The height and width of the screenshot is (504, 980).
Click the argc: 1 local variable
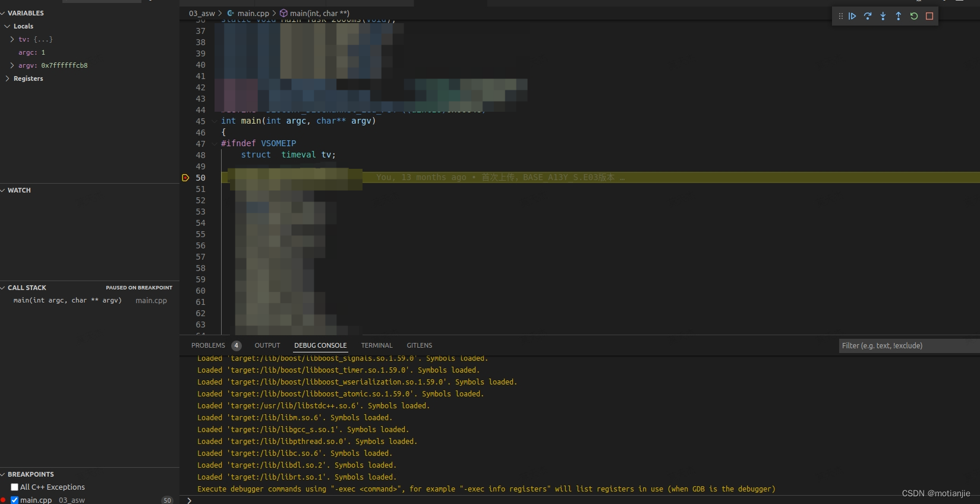click(x=31, y=52)
